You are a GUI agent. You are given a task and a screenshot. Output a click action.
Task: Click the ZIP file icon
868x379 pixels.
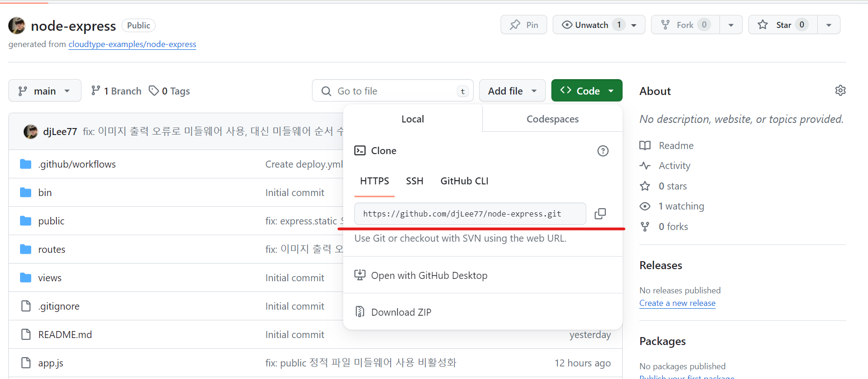tap(360, 311)
